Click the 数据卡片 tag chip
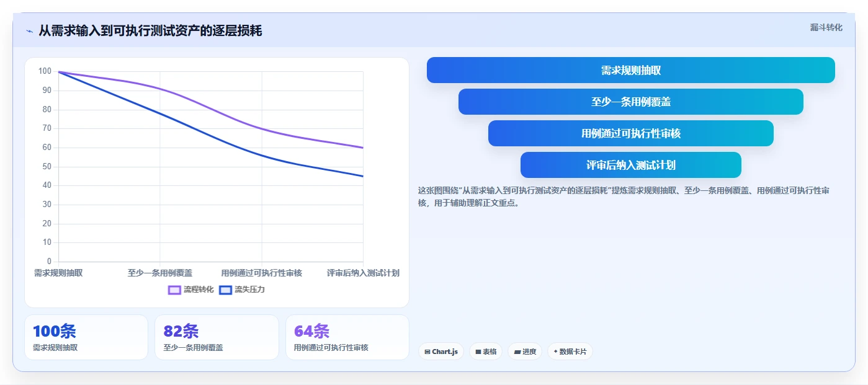Image resolution: width=868 pixels, height=385 pixels. [x=570, y=352]
